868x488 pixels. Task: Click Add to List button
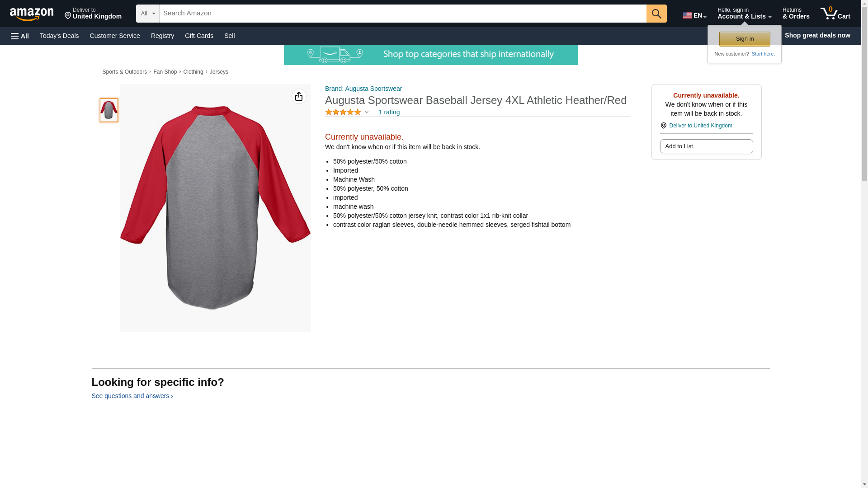[706, 146]
